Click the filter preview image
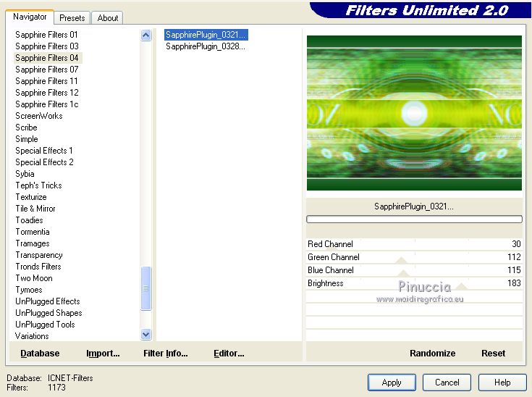 click(414, 113)
